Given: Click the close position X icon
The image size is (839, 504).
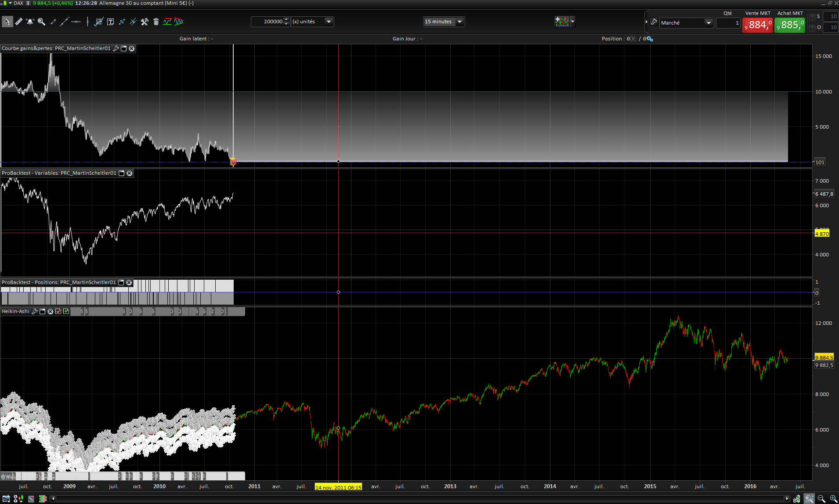Looking at the screenshot, I should tap(633, 39).
